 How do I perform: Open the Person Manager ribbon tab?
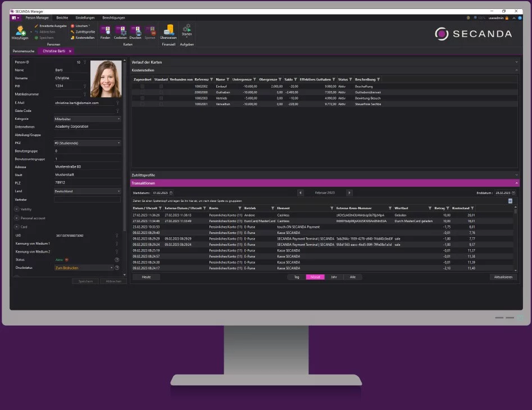pos(37,17)
